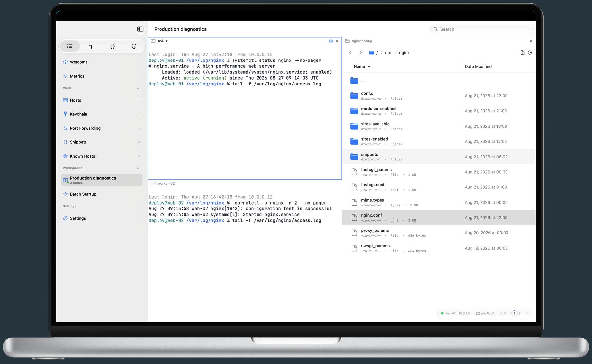This screenshot has width=592, height=364.
Task: Toggle the sidebar visibility button
Action: pyautogui.click(x=140, y=29)
